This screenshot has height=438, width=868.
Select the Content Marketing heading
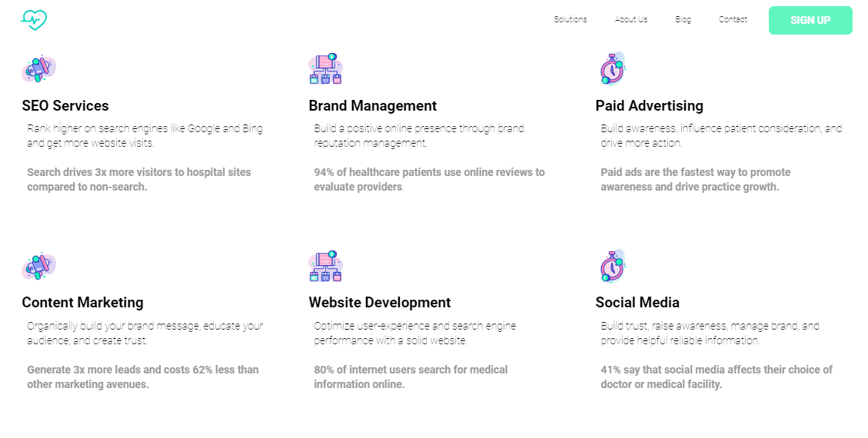tap(82, 303)
